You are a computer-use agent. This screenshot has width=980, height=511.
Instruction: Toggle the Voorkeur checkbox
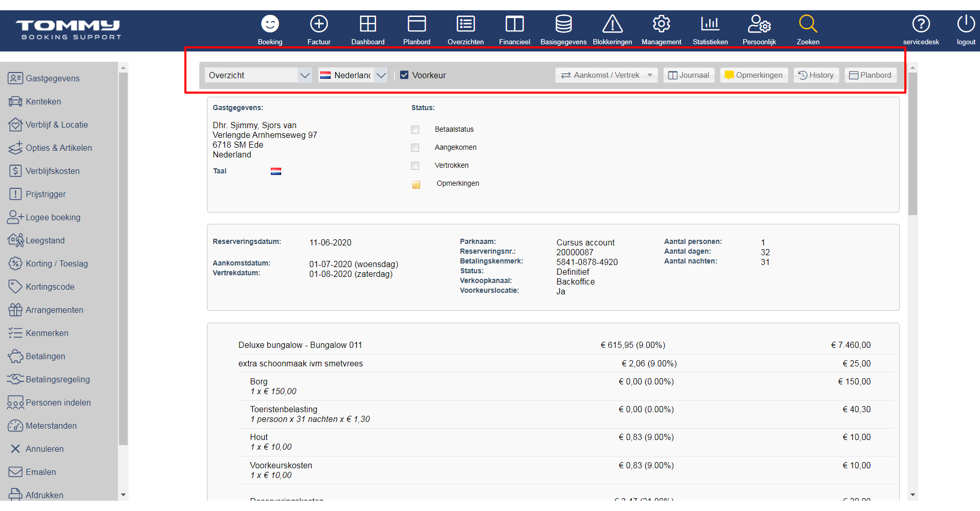(404, 75)
